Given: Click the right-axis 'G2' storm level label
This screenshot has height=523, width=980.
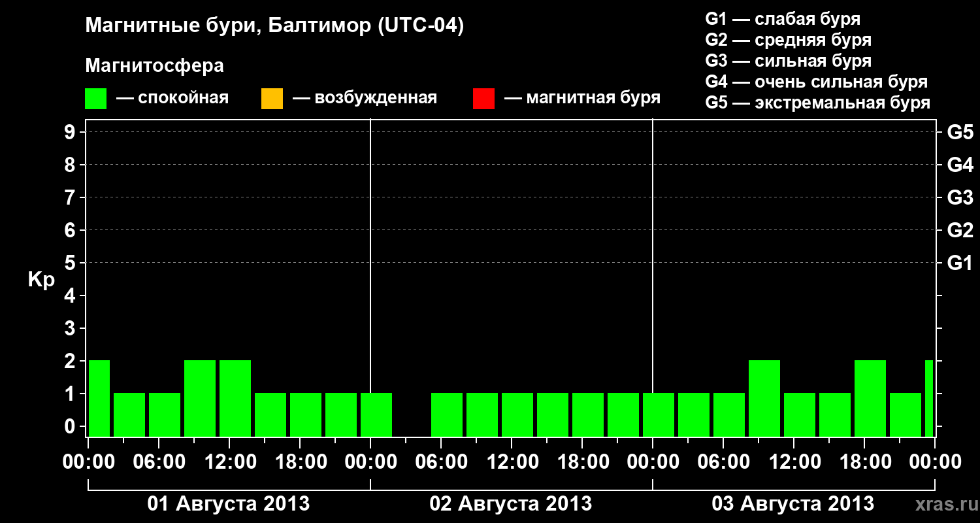Looking at the screenshot, I should click(960, 230).
